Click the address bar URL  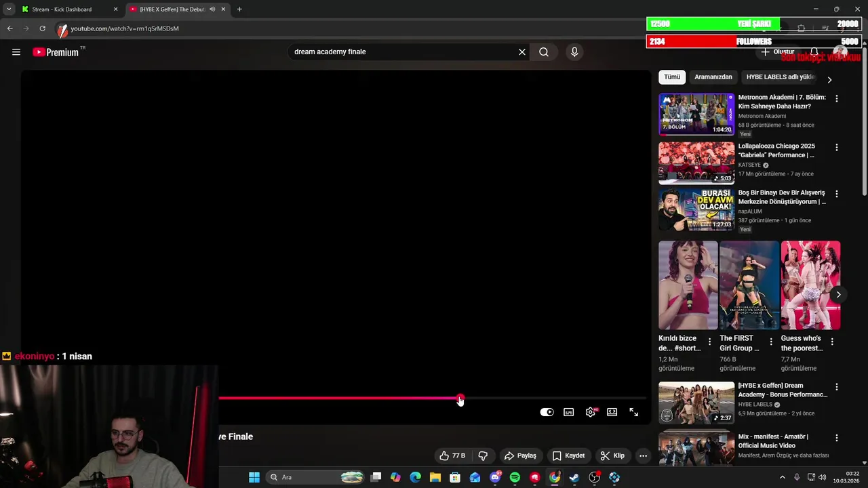point(125,28)
